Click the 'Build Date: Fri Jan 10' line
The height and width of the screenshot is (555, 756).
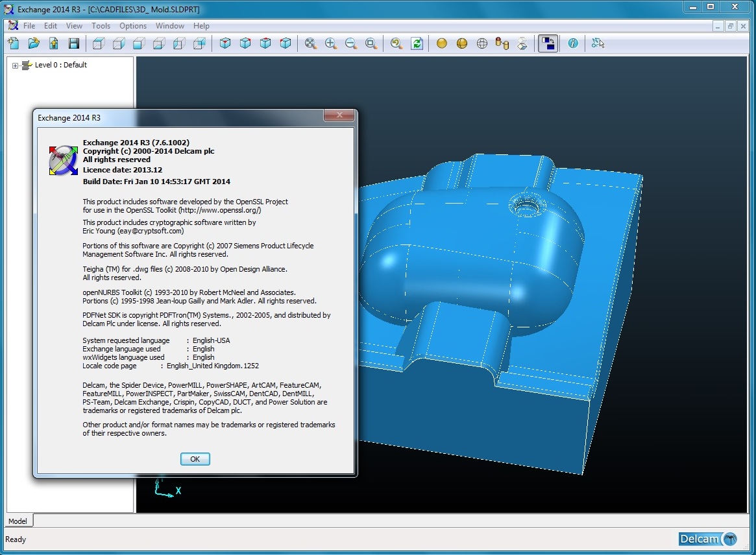point(156,182)
